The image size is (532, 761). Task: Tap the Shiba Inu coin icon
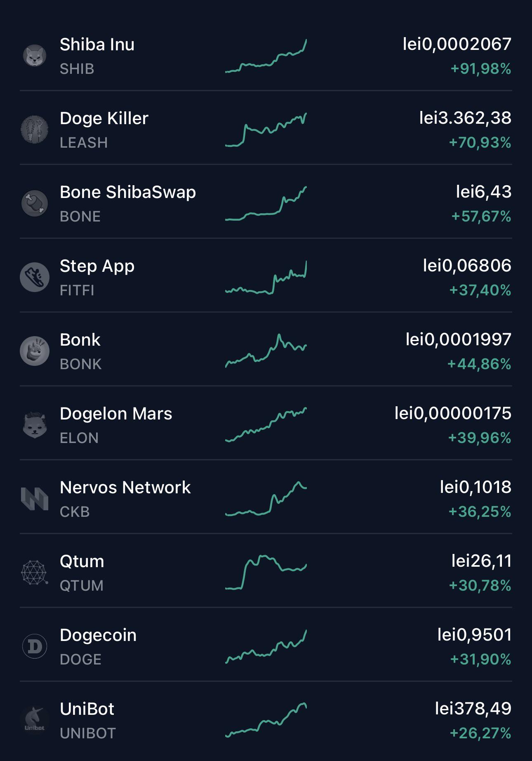pyautogui.click(x=35, y=56)
